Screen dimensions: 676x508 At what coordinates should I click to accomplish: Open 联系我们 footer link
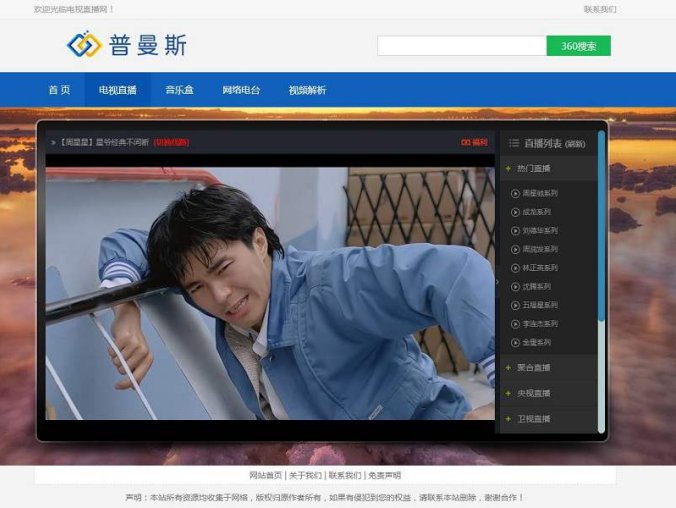(x=345, y=475)
